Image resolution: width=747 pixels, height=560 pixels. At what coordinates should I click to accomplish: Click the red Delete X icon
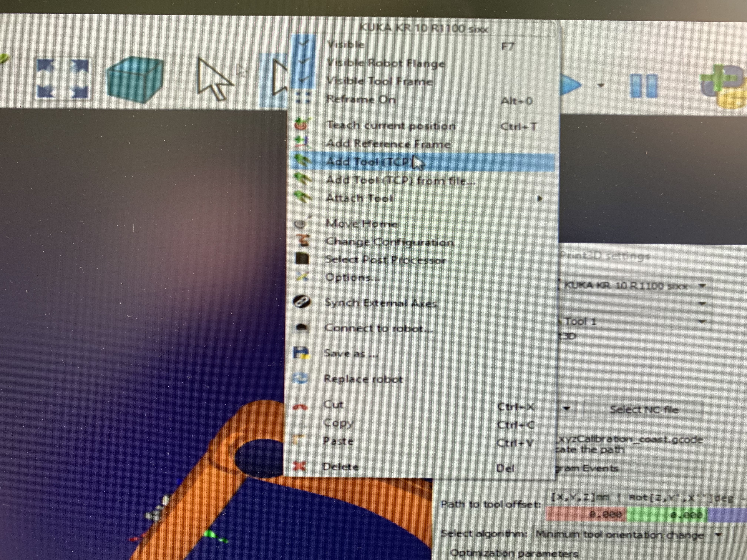pos(299,466)
